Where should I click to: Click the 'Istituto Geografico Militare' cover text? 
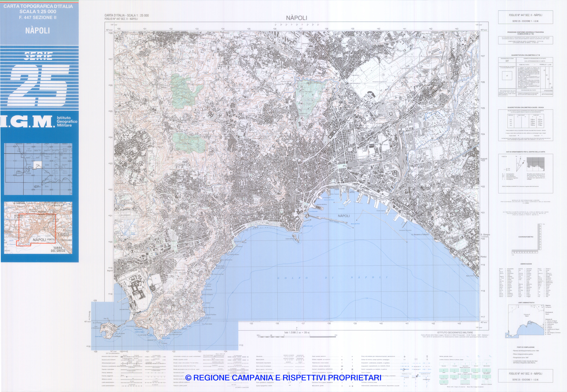67,122
